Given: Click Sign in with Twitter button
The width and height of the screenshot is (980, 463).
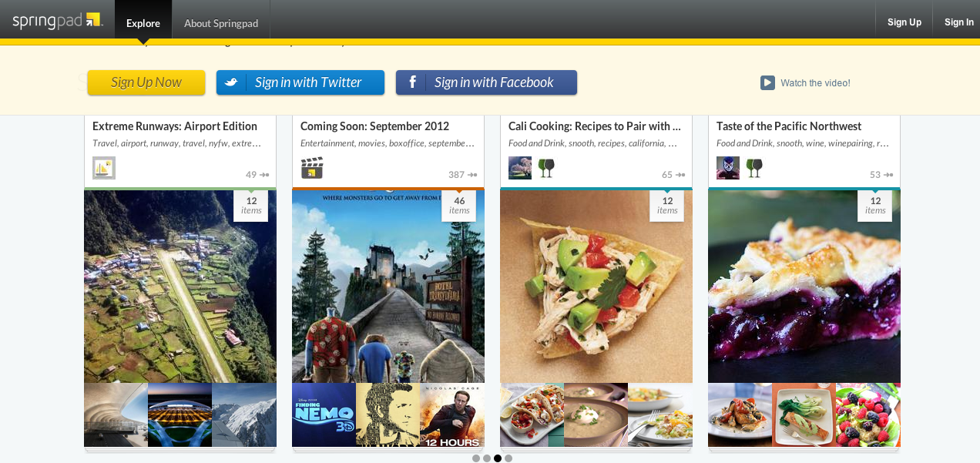Looking at the screenshot, I should click(300, 82).
